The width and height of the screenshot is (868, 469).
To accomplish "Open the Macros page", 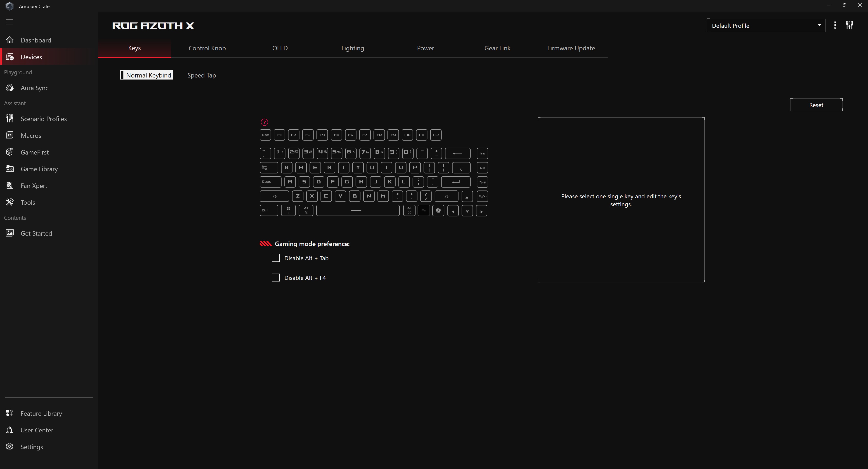I will pos(49,135).
